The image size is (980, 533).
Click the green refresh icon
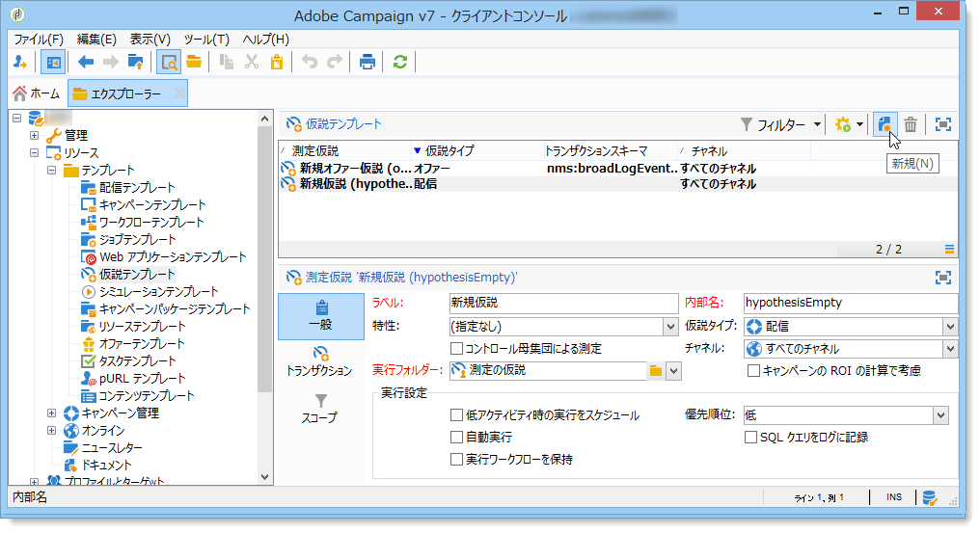(x=400, y=62)
